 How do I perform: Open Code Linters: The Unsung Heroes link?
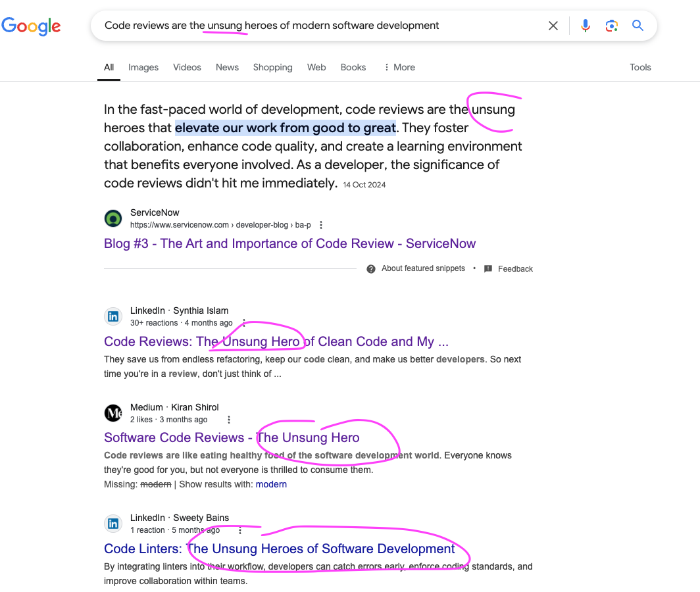(x=280, y=549)
